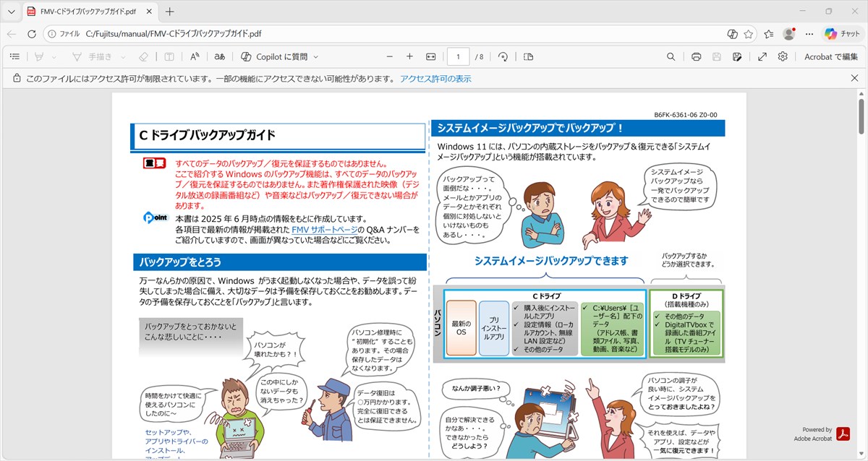
Task: Toggle page view layout button
Action: [528, 56]
